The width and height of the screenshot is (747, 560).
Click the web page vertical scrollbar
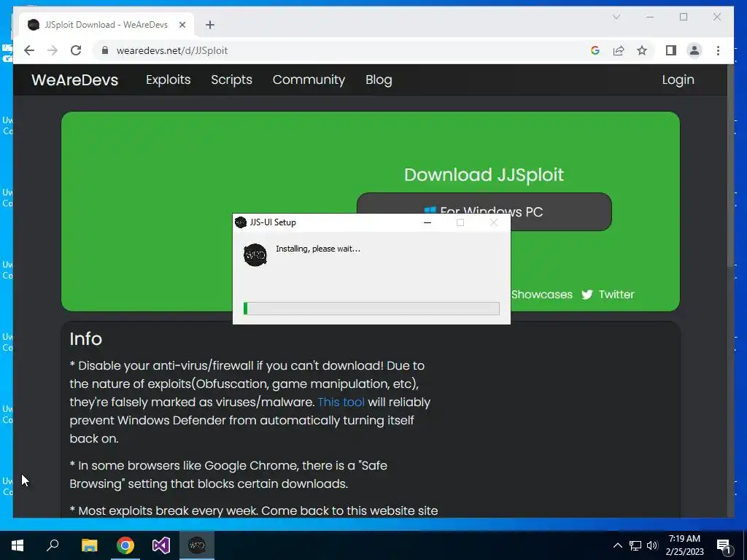(731, 167)
